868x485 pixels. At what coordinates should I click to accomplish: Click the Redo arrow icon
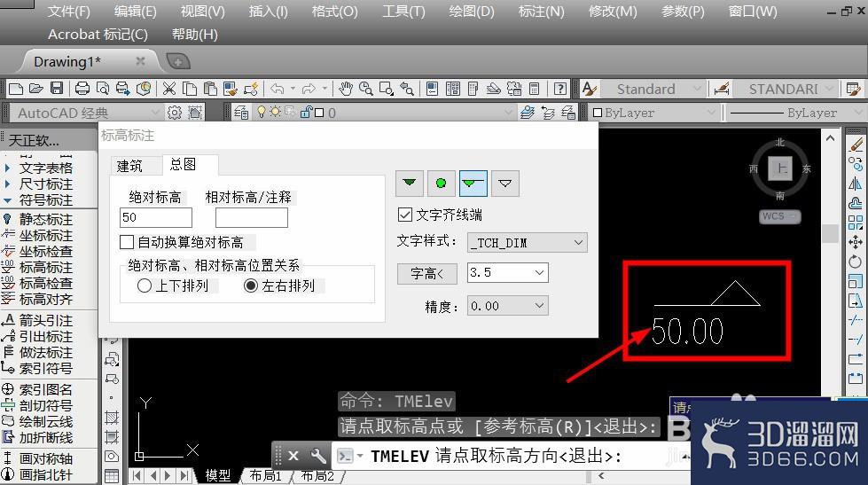309,89
